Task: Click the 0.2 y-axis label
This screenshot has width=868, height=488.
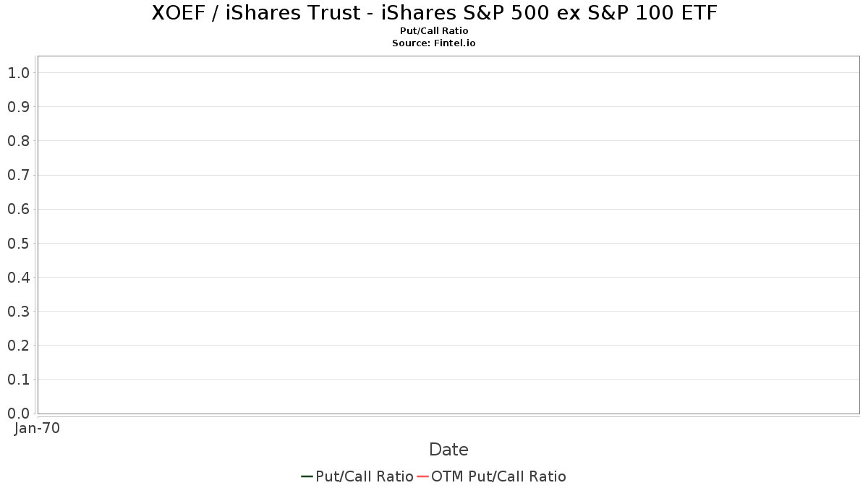Action: click(x=18, y=346)
